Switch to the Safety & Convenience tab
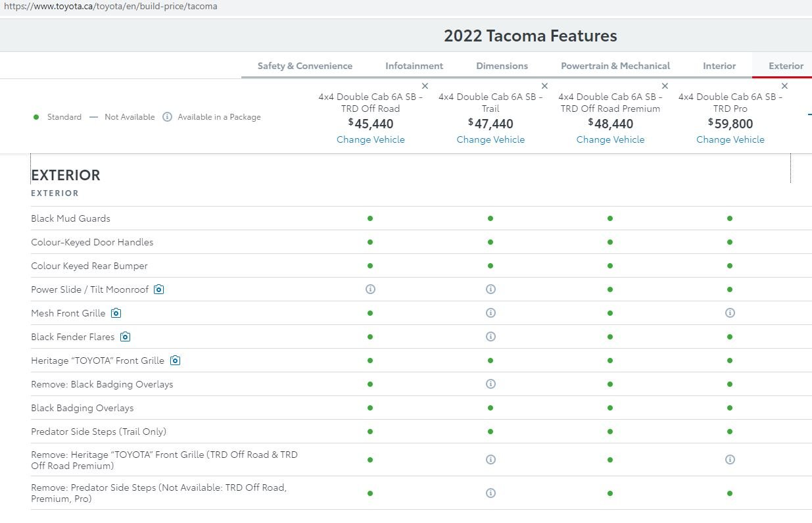This screenshot has height=523, width=812. tap(305, 66)
